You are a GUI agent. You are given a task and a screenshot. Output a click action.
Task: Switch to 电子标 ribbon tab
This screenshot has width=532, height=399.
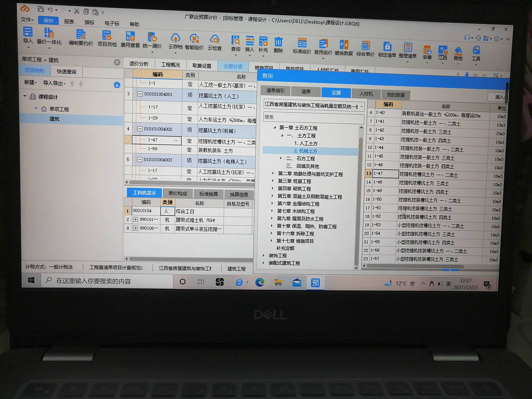[112, 23]
